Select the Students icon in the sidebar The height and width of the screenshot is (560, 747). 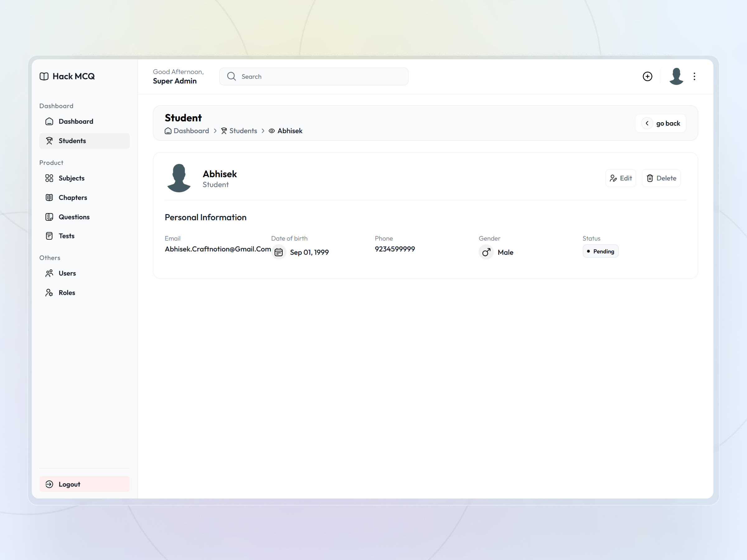click(x=49, y=141)
